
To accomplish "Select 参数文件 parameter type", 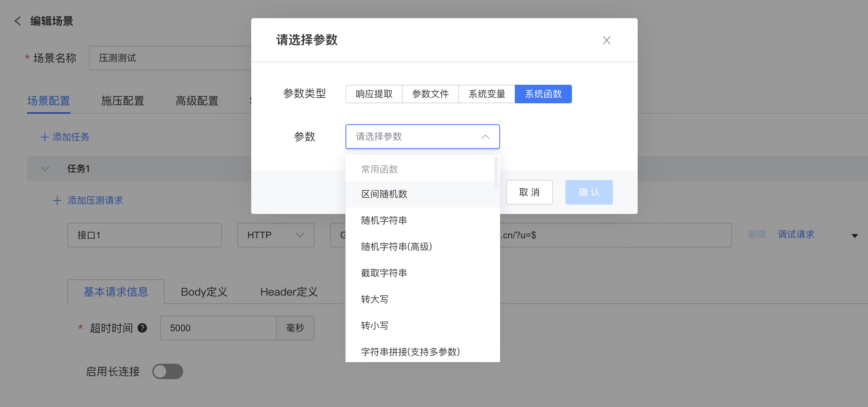I will click(430, 94).
